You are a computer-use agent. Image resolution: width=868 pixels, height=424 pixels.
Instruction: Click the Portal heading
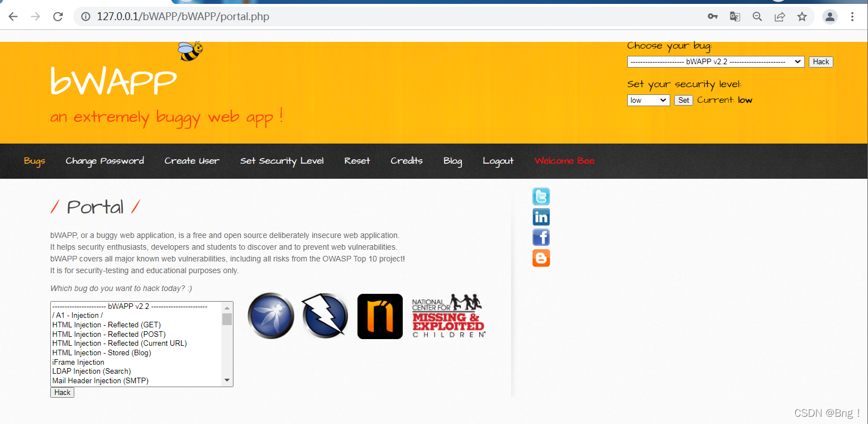coord(95,207)
